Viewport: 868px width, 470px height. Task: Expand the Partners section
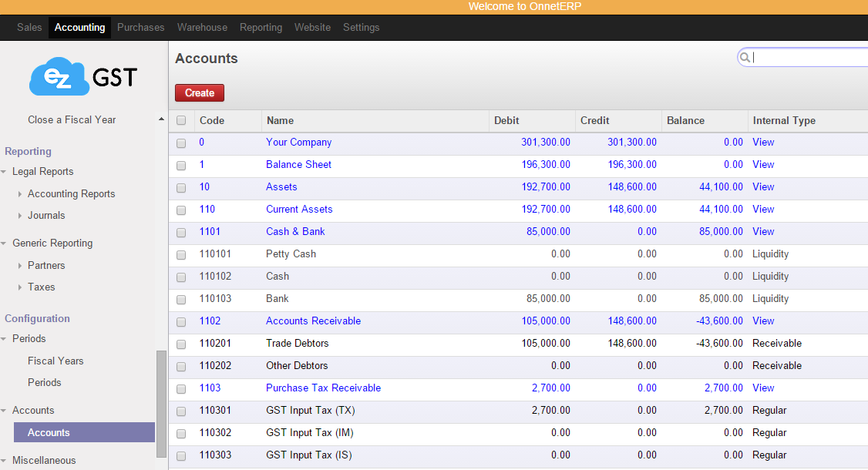(x=20, y=265)
